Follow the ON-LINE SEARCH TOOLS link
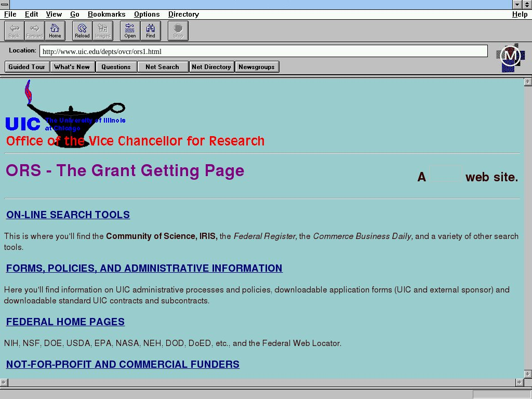532x399 pixels. tap(68, 215)
